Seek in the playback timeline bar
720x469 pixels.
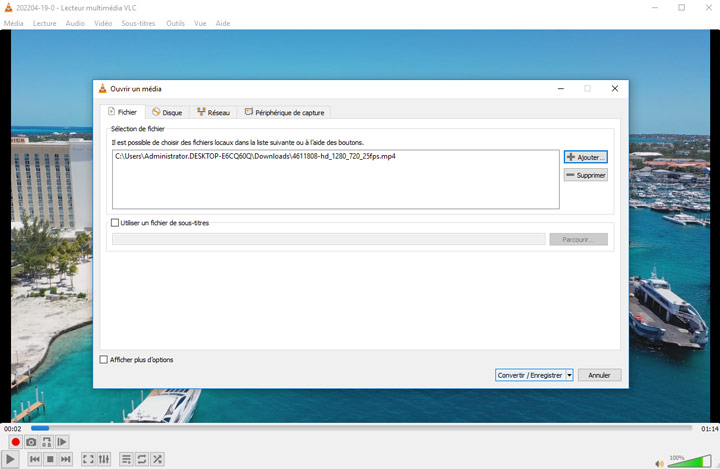[361, 428]
